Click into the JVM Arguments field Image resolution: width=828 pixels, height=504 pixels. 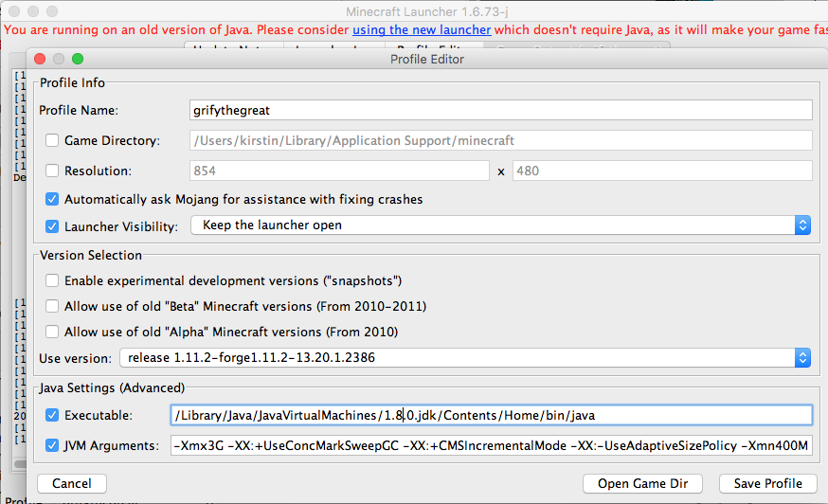491,445
